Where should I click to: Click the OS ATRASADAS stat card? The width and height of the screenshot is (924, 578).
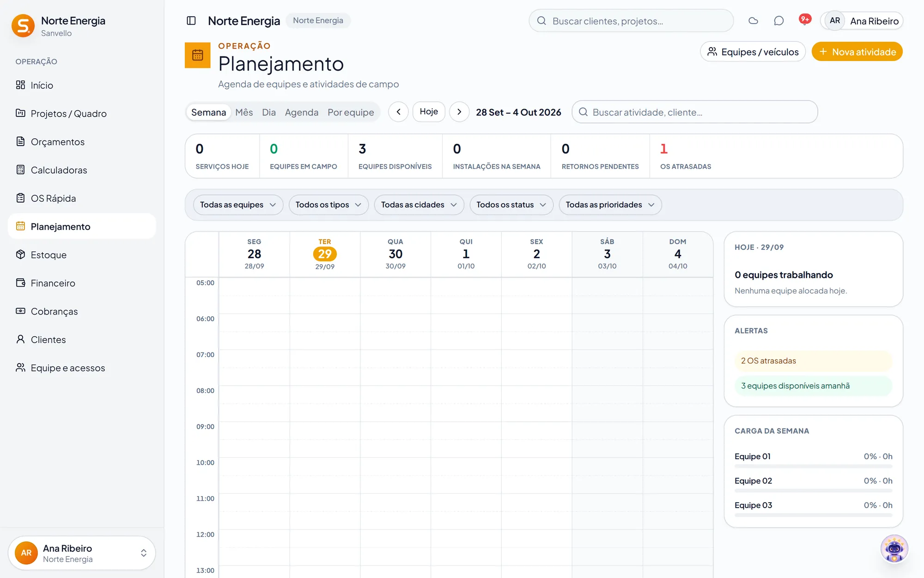[686, 156]
